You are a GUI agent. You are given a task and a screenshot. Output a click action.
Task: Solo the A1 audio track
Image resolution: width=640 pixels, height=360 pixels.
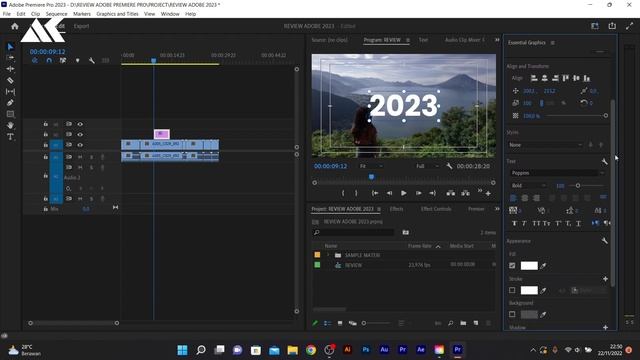pyautogui.click(x=91, y=157)
